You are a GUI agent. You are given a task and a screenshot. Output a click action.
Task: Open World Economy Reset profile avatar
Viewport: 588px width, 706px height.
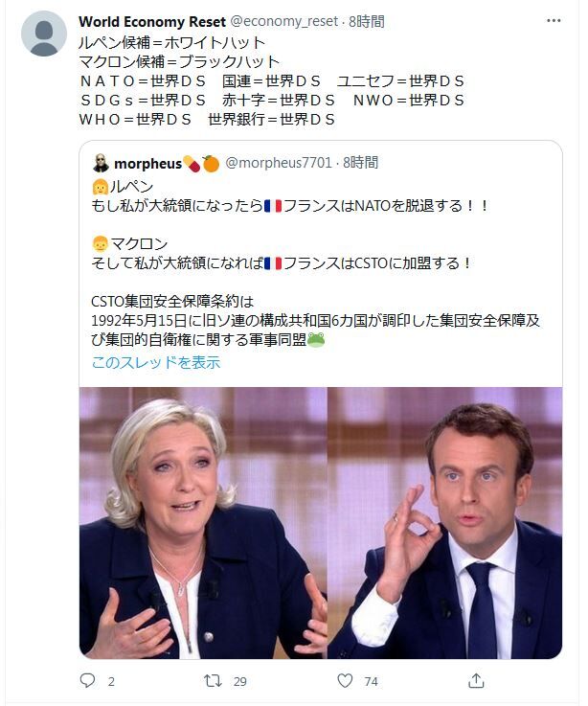(x=44, y=34)
